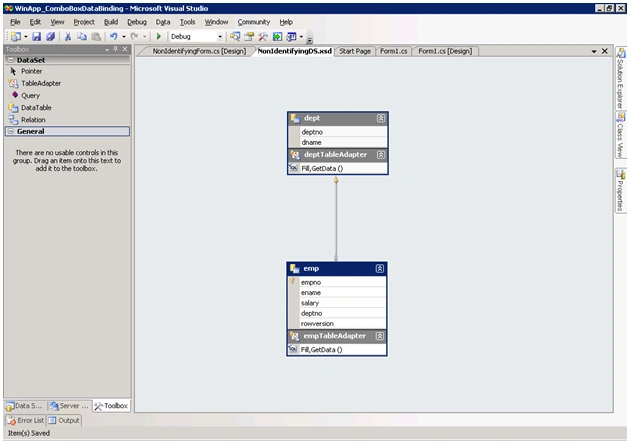Click the Undo arrow icon
The width and height of the screenshot is (631, 442).
(114, 37)
